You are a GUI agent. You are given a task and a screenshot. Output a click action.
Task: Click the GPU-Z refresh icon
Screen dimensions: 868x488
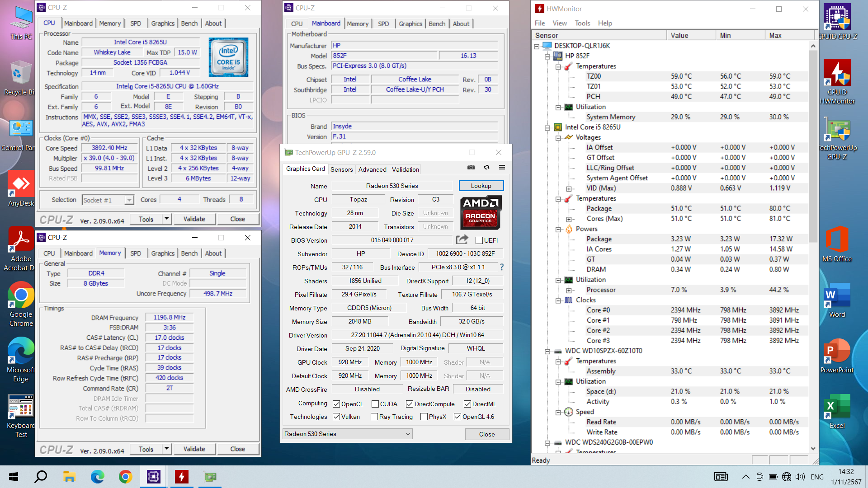[486, 167]
